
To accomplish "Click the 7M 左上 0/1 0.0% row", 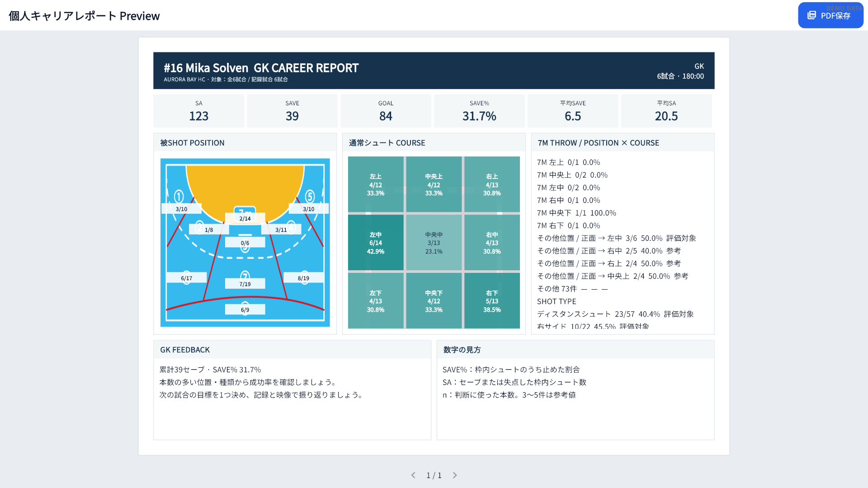I will pos(569,162).
